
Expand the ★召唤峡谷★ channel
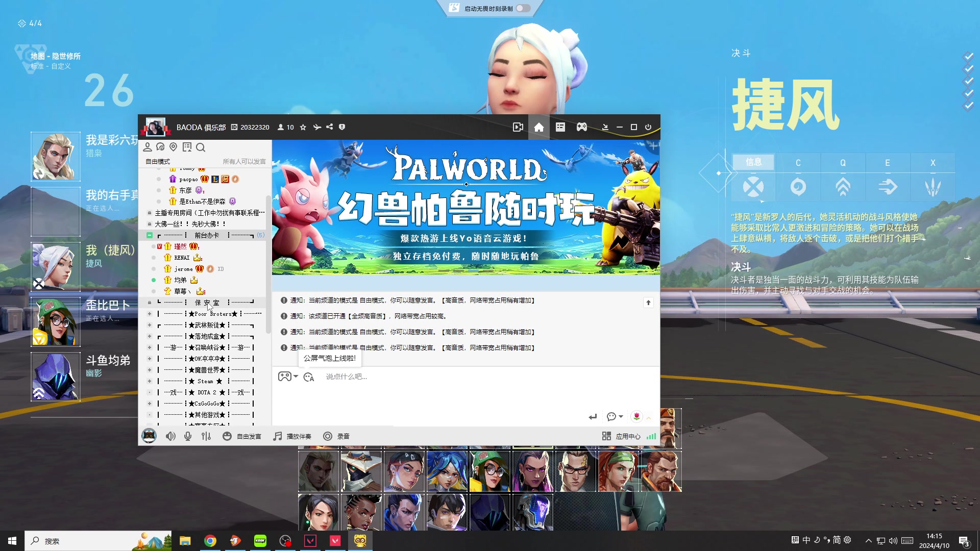coord(150,347)
